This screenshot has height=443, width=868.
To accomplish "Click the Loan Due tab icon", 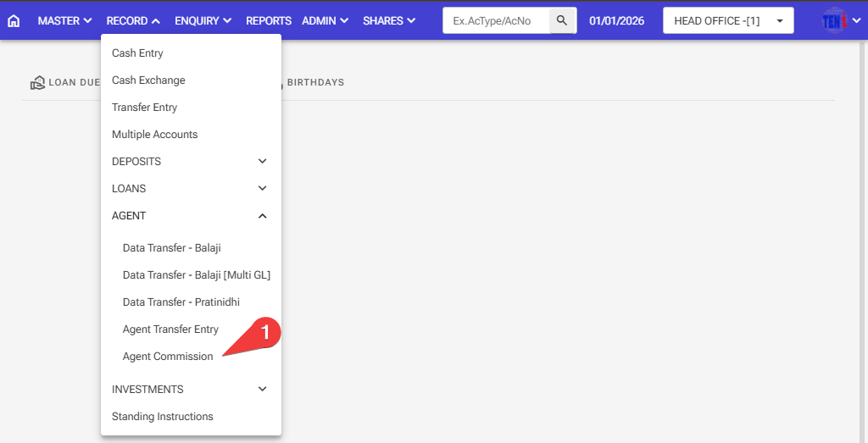I will click(x=37, y=83).
